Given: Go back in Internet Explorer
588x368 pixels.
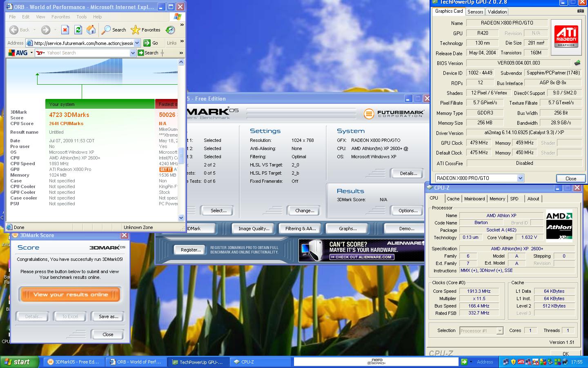Looking at the screenshot, I should (x=19, y=30).
